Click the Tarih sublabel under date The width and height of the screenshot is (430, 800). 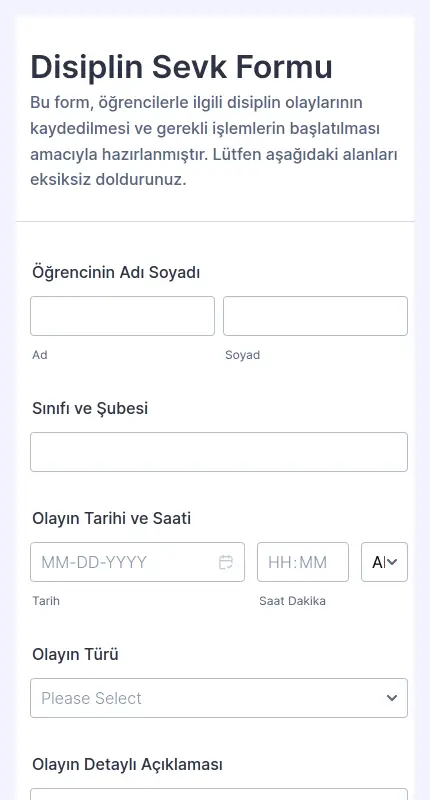pos(46,601)
